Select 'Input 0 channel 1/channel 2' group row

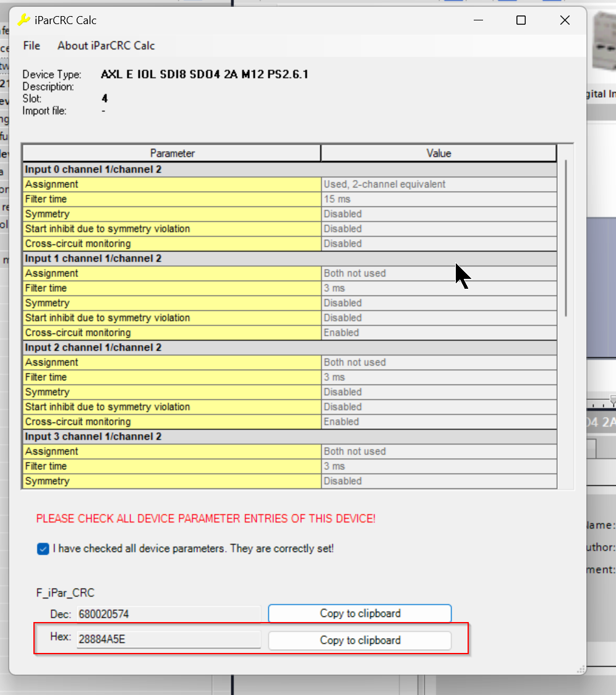click(x=290, y=169)
